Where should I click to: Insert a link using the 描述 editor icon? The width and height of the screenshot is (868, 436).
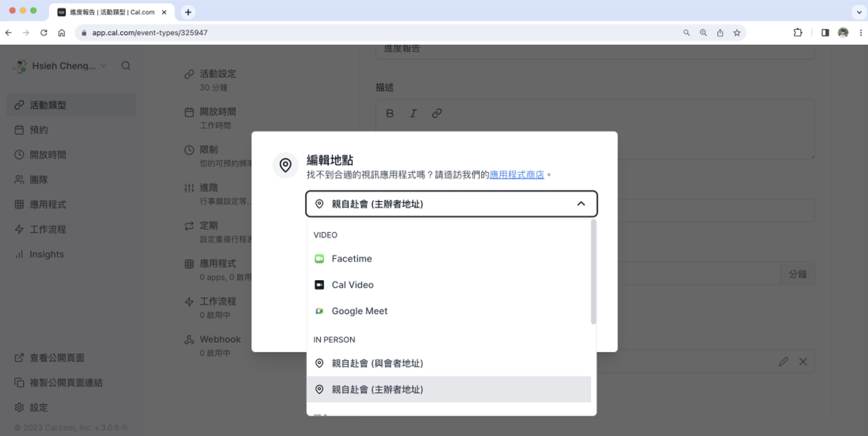436,113
